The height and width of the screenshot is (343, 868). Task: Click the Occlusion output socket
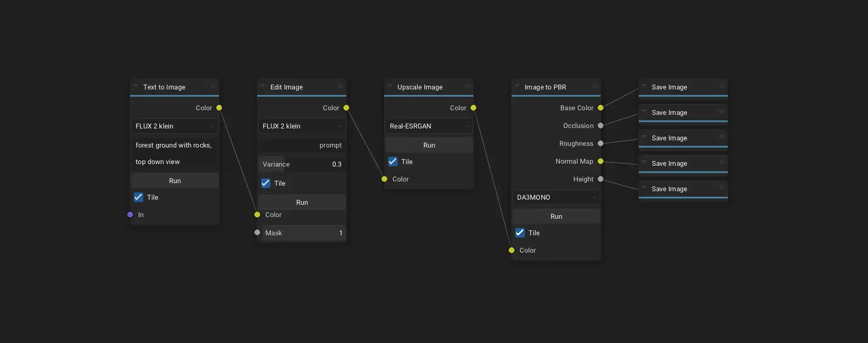tap(601, 125)
